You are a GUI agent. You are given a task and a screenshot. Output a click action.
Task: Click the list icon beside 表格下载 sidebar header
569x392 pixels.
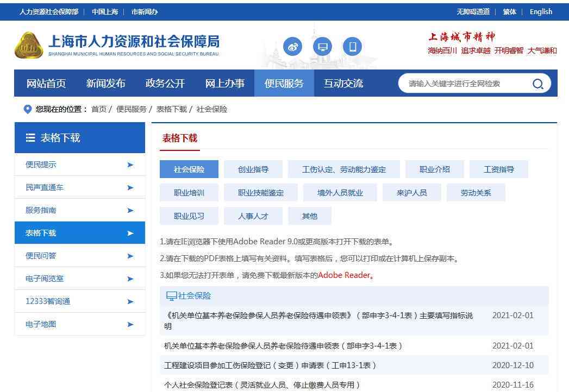[x=30, y=138]
